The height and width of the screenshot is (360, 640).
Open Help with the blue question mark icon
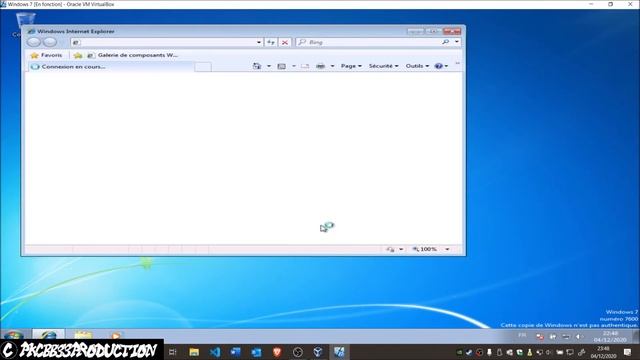pos(439,66)
